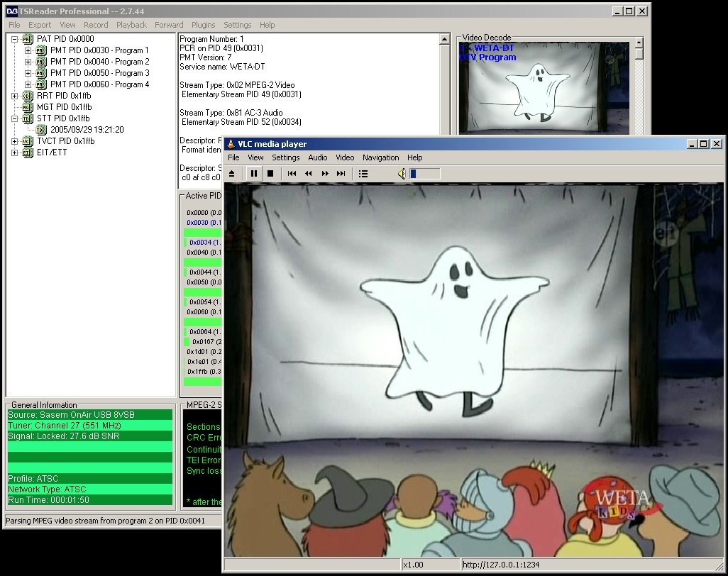Pause playback in VLC media player
The width and height of the screenshot is (728, 576).
[x=254, y=174]
